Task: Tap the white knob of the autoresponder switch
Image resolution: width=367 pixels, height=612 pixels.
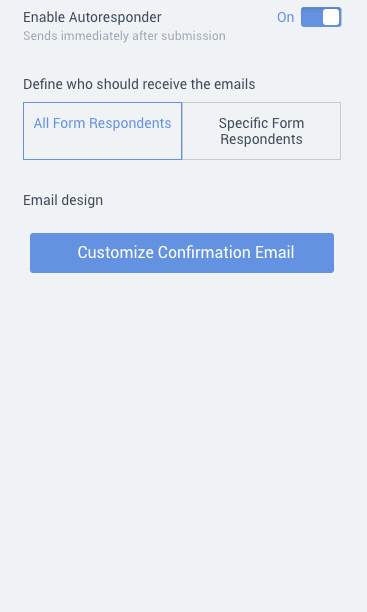Action: pyautogui.click(x=331, y=17)
